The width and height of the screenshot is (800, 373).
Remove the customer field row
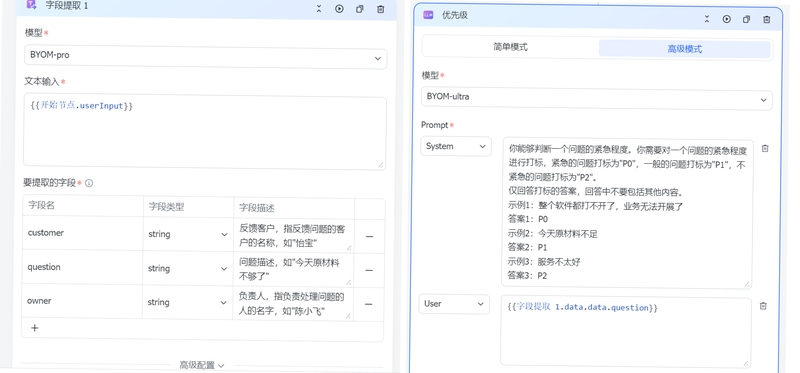coord(369,236)
